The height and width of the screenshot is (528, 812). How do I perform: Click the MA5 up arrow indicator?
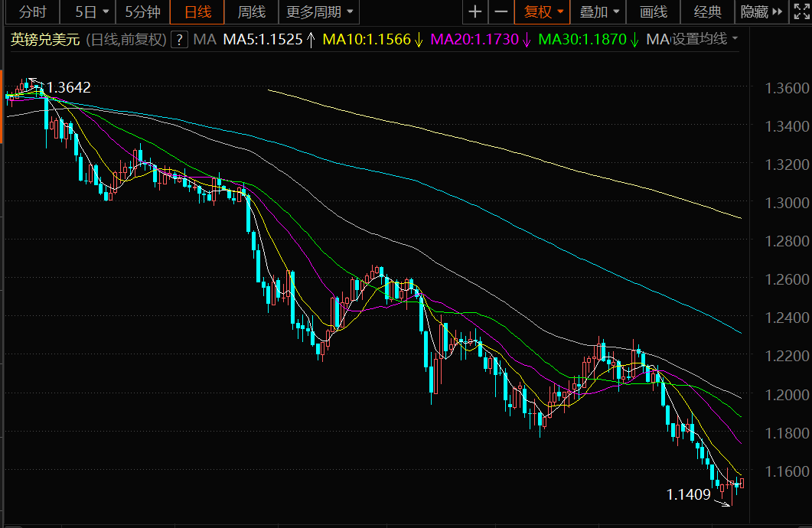(x=311, y=39)
